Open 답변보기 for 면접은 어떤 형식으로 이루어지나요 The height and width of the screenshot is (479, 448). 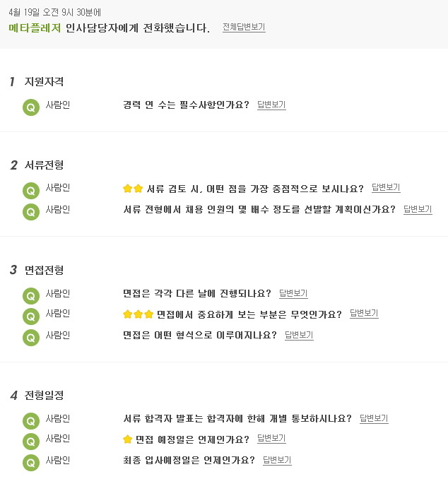point(299,335)
